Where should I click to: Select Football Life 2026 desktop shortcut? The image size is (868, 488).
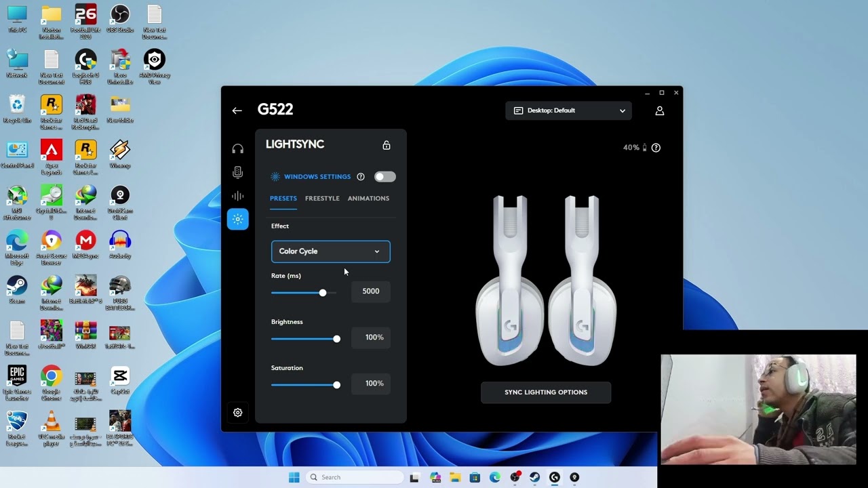(x=85, y=22)
